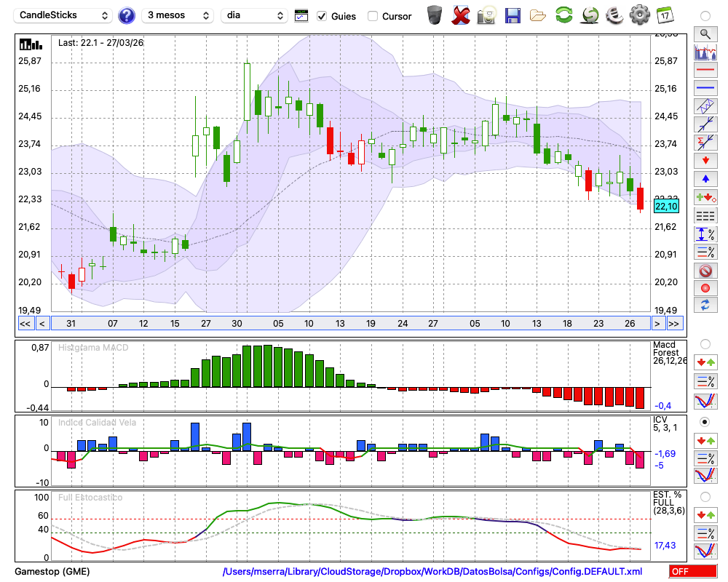Open the CandleSticks chart type dropdown
The width and height of the screenshot is (728, 582).
click(64, 15)
